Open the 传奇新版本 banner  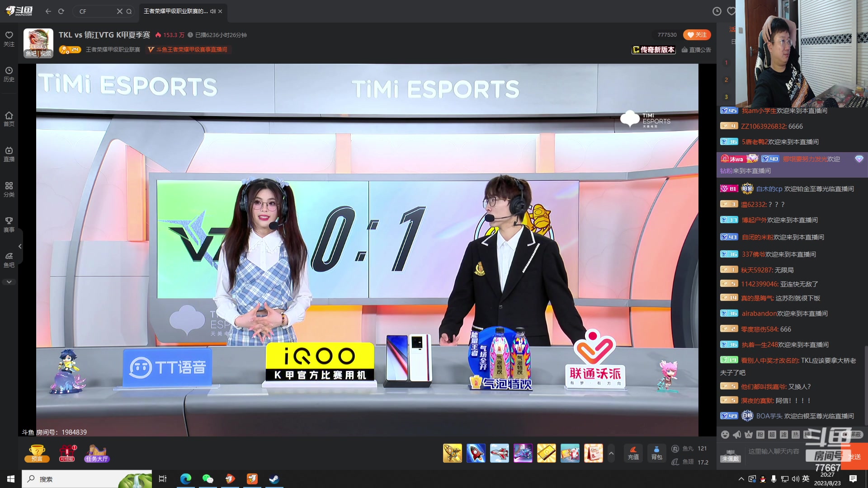pos(654,50)
